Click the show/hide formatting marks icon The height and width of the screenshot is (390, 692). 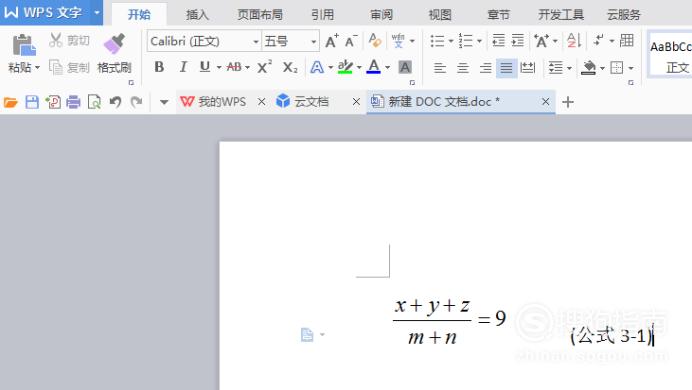[598, 41]
